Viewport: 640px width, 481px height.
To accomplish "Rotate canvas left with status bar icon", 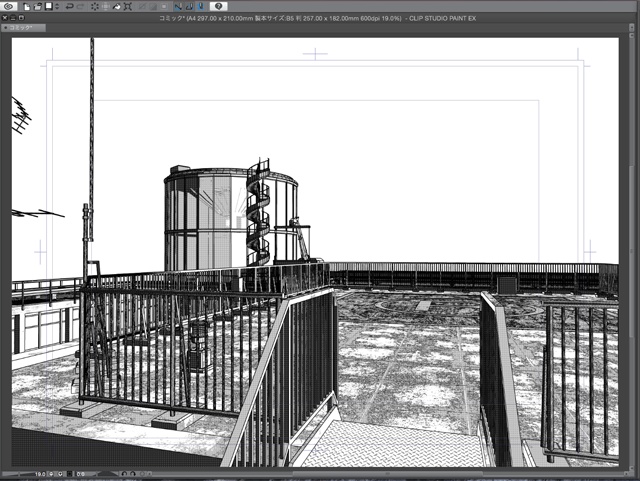I will 124,474.
